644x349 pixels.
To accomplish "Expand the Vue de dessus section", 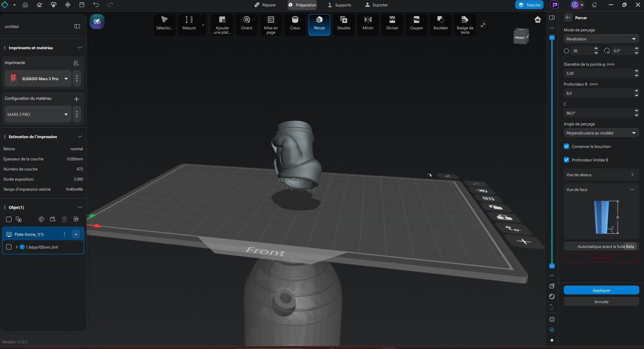I will click(x=601, y=175).
